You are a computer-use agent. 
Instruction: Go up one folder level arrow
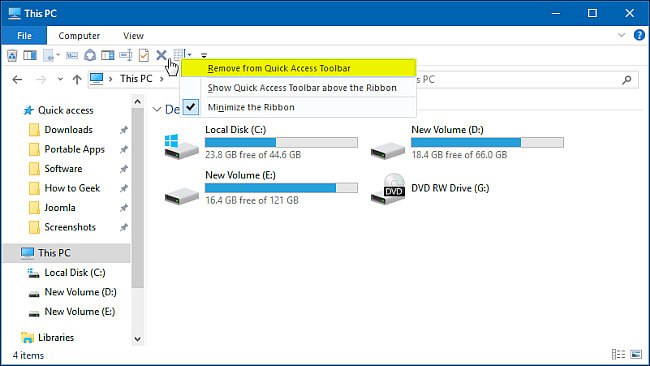[x=77, y=79]
